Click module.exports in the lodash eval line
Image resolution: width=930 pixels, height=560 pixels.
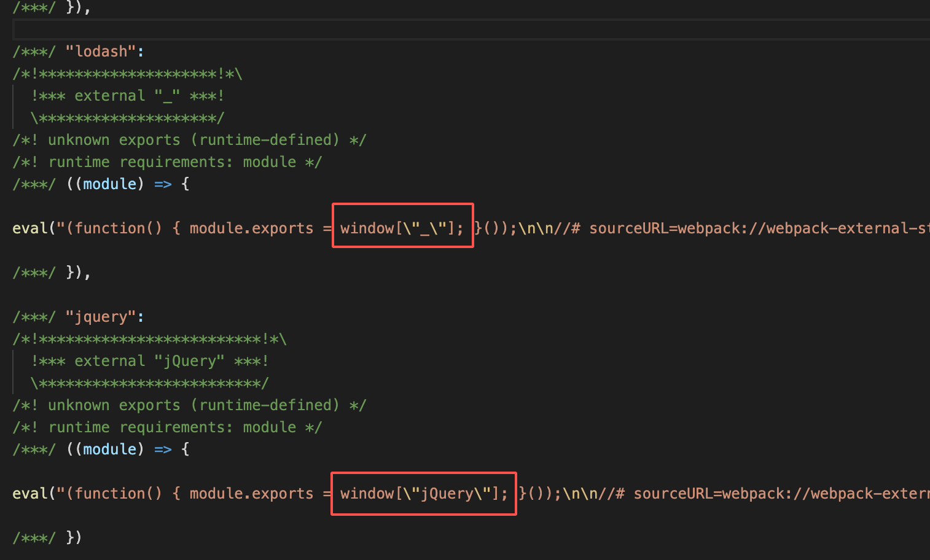pos(252,228)
